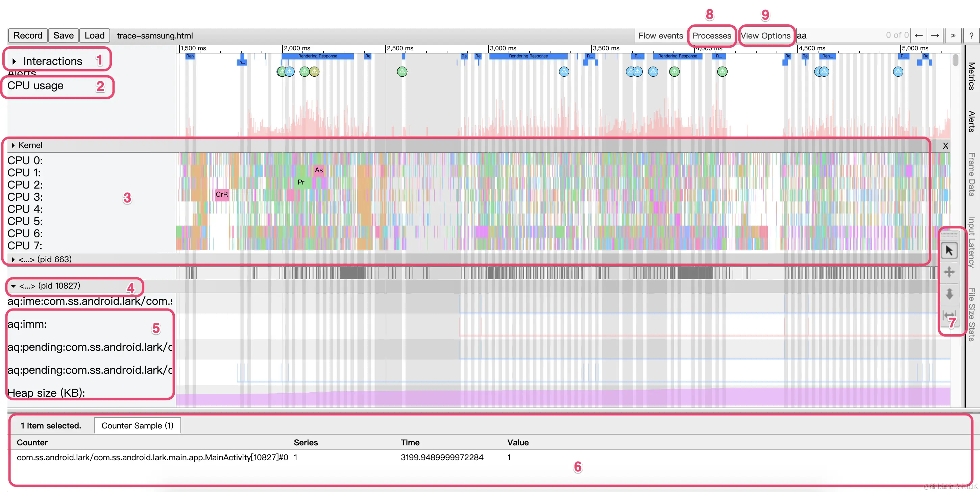Viewport: 980px width, 492px height.
Task: Select the Counter Sample (1) tab
Action: (137, 425)
